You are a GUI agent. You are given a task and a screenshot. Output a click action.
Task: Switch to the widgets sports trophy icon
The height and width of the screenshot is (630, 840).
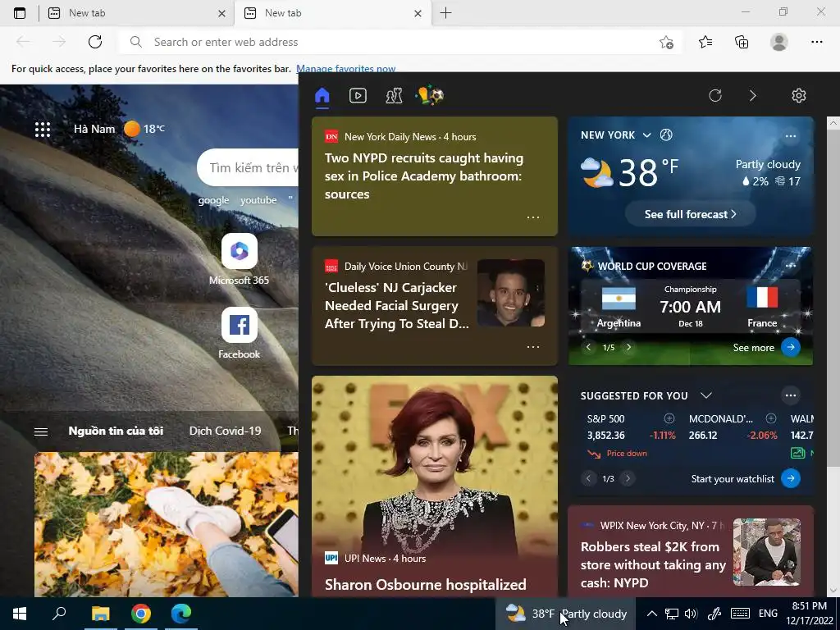[x=430, y=96]
